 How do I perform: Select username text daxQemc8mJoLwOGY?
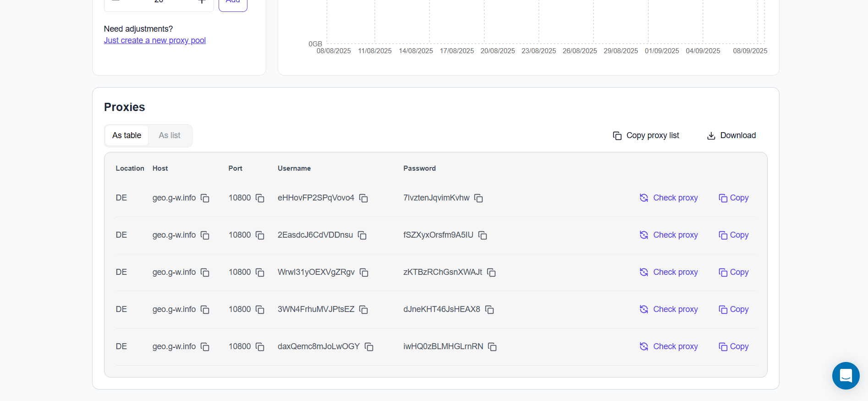coord(319,346)
